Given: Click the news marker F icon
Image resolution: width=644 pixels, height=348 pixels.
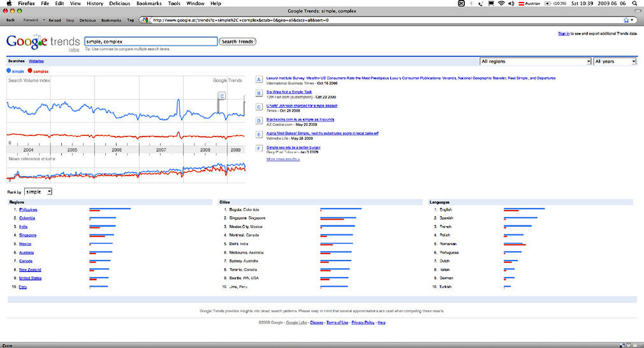Looking at the screenshot, I should 258,149.
